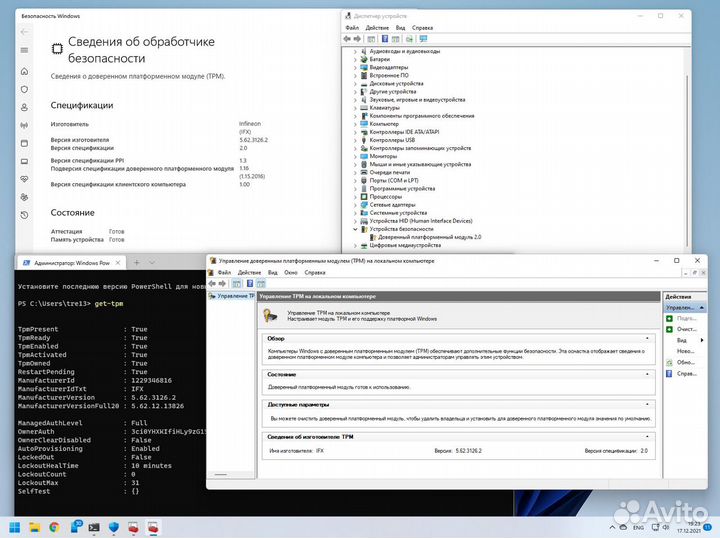Open Device security laptop icon in sidebar
The image size is (720, 538).
tap(24, 161)
